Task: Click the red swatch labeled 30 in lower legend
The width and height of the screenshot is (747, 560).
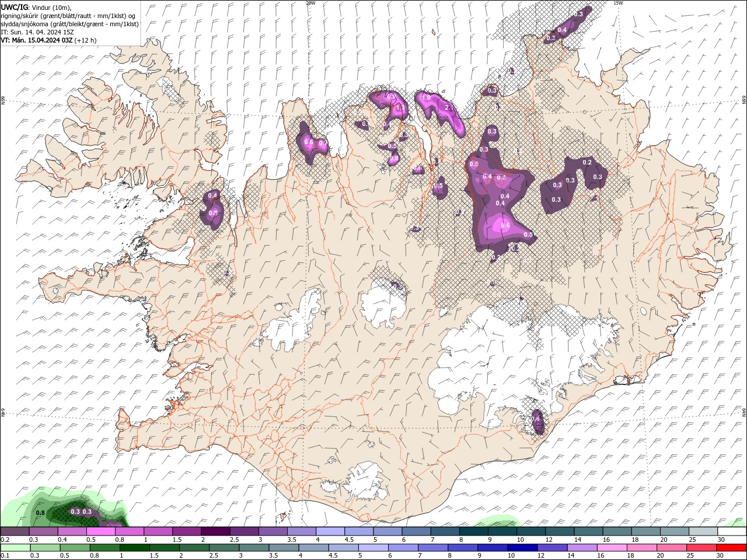Action: [731, 548]
